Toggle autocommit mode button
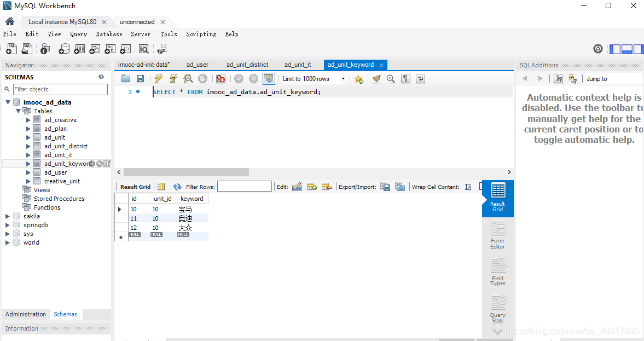644x341 pixels. click(269, 78)
